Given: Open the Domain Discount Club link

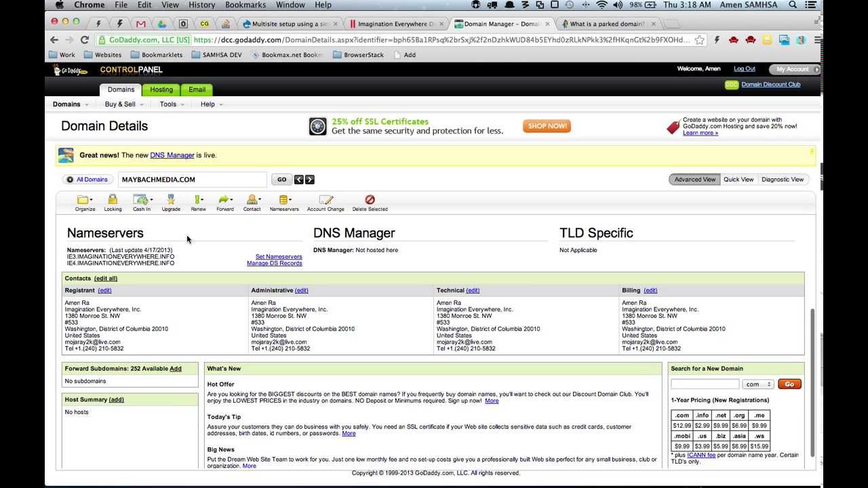Looking at the screenshot, I should (770, 85).
